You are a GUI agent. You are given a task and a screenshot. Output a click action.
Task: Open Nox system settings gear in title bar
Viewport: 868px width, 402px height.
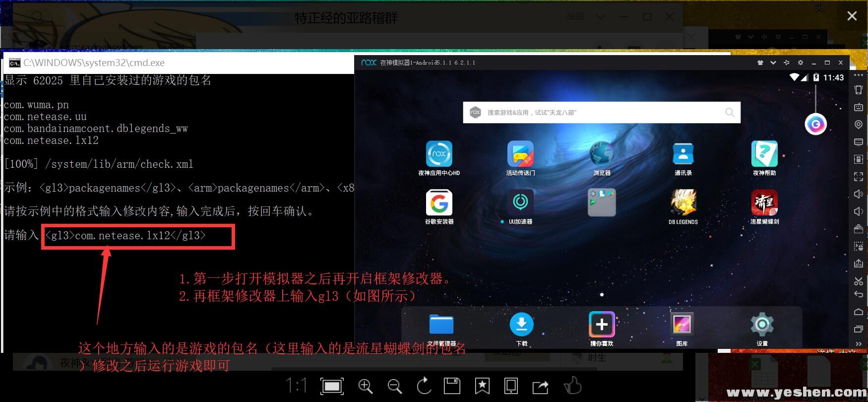(800, 63)
